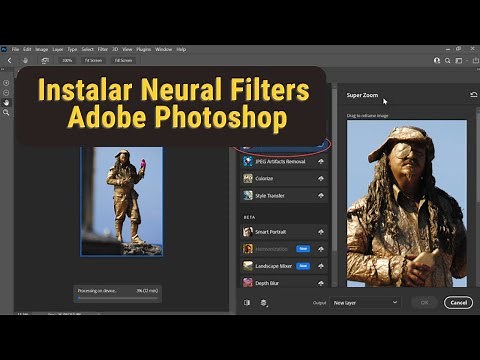
Task: Click the Landscape Mixer filter icon
Action: click(248, 266)
